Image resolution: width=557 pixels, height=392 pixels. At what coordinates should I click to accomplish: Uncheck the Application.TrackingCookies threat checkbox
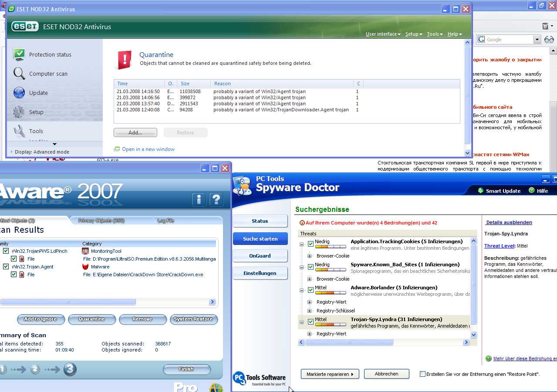pyautogui.click(x=311, y=244)
